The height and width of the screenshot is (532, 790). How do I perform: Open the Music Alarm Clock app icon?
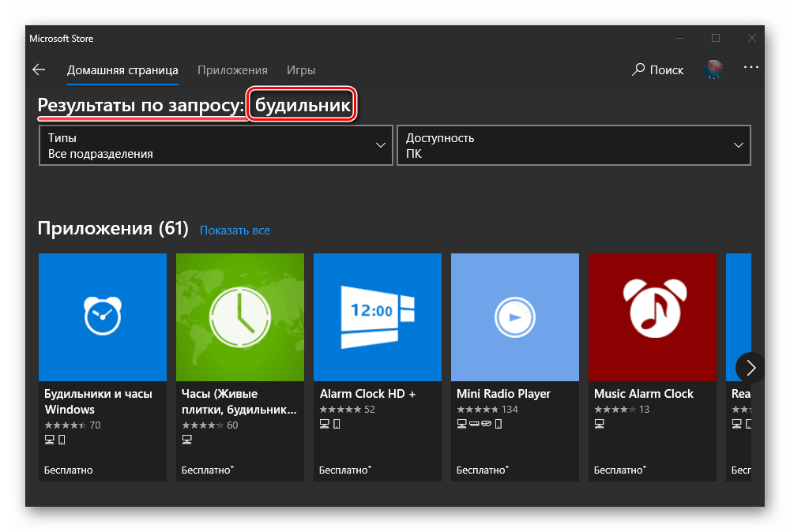pos(653,317)
